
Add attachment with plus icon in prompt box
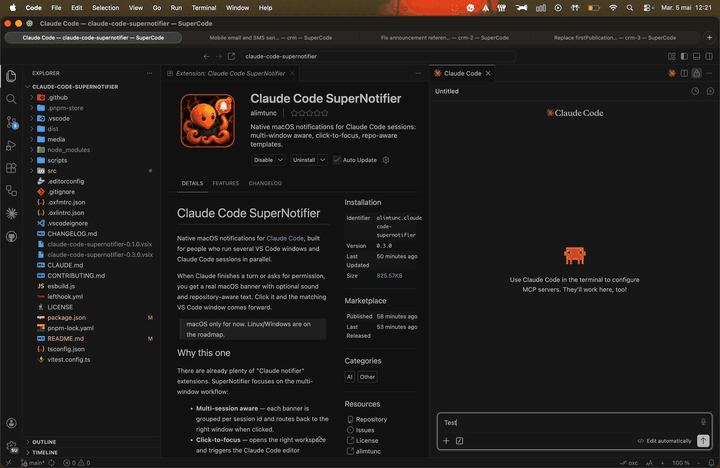pos(446,440)
